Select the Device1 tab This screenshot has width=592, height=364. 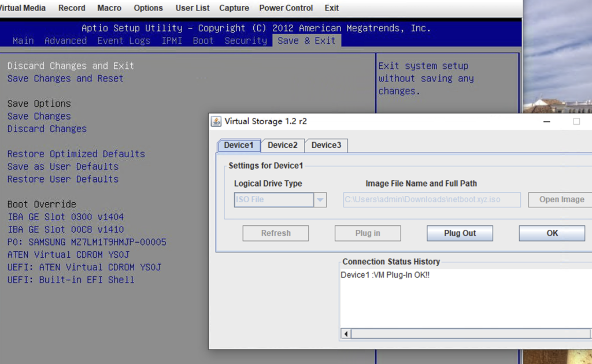click(x=238, y=146)
